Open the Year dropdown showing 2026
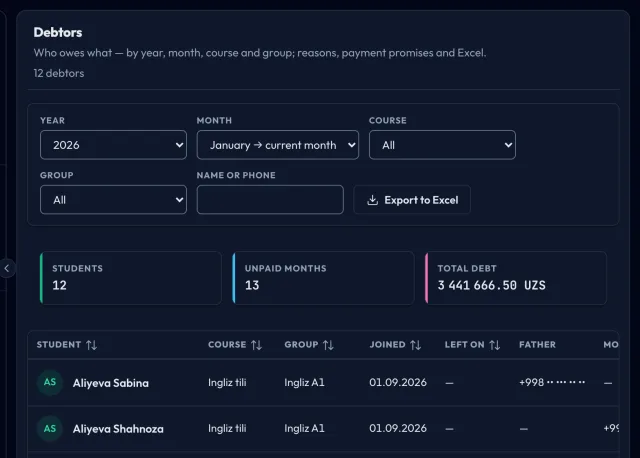Image resolution: width=640 pixels, height=458 pixels. [x=113, y=145]
